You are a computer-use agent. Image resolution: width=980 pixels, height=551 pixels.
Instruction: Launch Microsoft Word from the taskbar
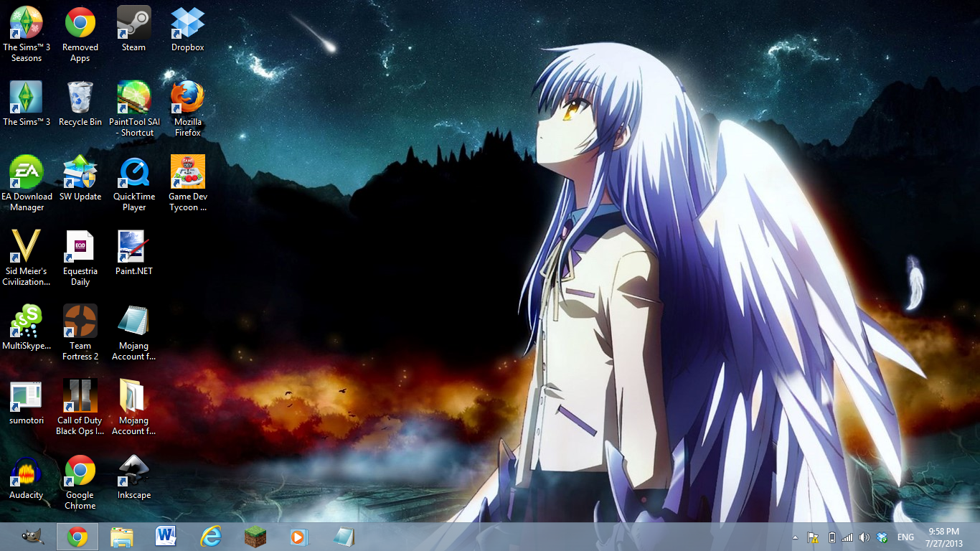point(166,537)
